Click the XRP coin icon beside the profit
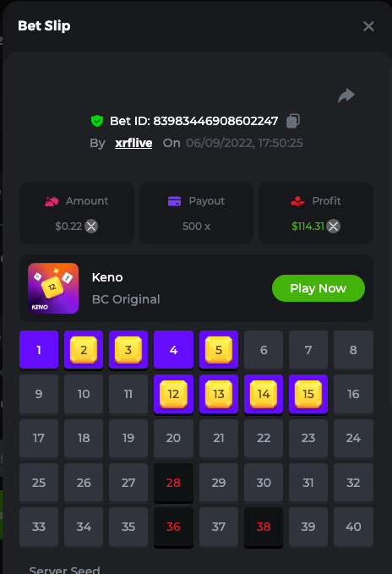 pyautogui.click(x=333, y=227)
